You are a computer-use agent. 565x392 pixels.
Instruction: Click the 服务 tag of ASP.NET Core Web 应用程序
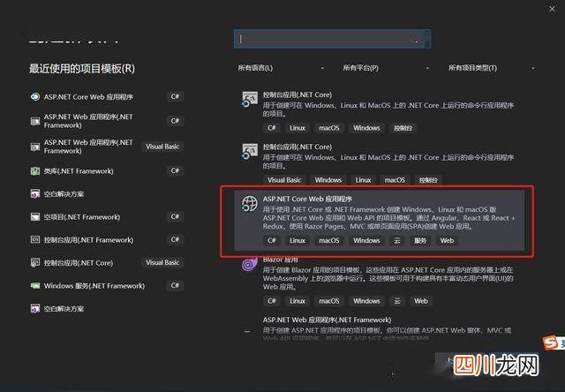[x=420, y=240]
